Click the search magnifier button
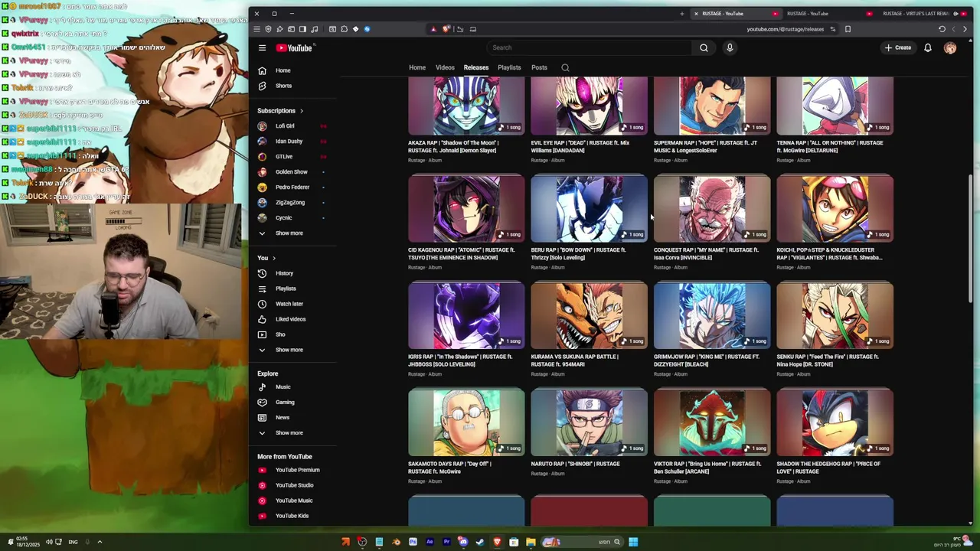 pos(704,47)
